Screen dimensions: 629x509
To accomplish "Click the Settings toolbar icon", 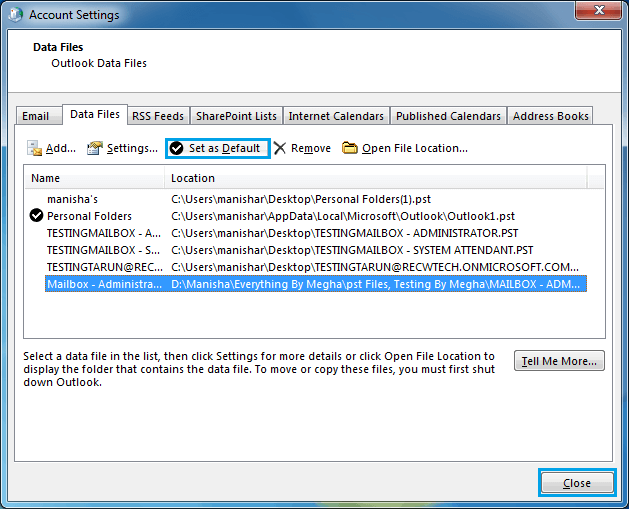I will pos(95,148).
